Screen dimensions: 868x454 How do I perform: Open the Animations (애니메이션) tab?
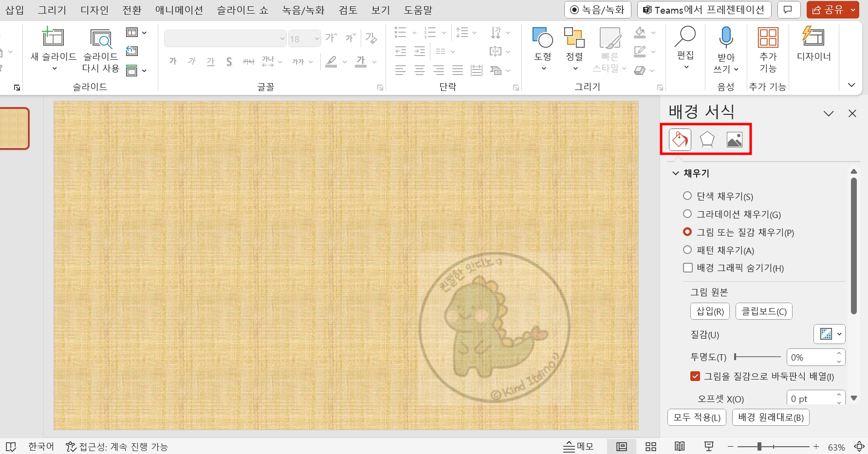tap(179, 10)
